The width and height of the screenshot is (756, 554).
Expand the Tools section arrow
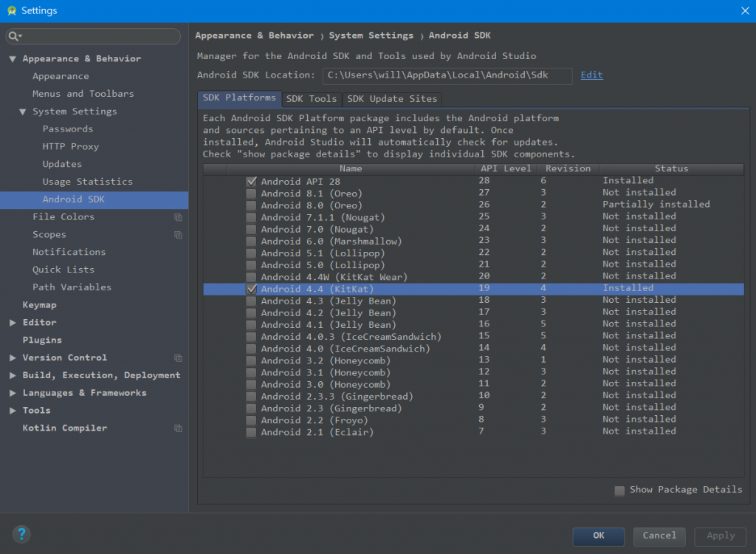pos(13,410)
